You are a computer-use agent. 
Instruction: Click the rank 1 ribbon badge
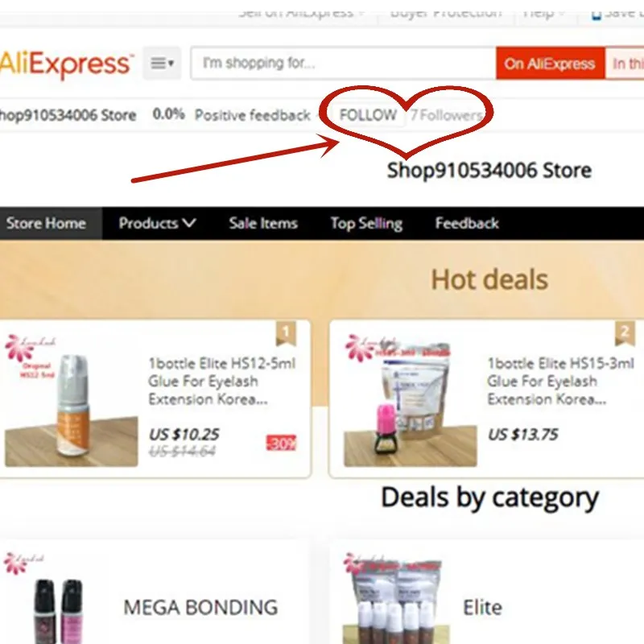pyautogui.click(x=286, y=333)
